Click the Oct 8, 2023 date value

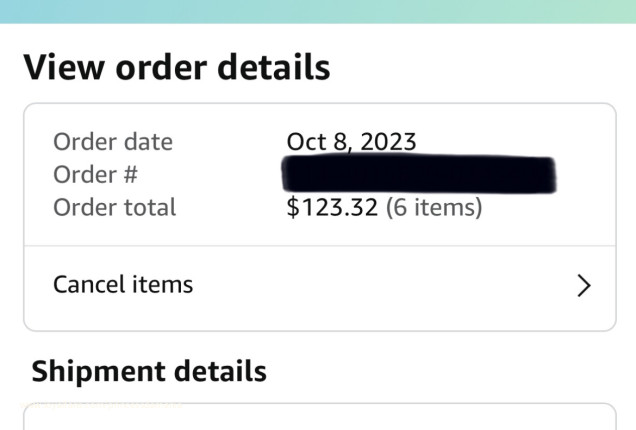(x=351, y=142)
